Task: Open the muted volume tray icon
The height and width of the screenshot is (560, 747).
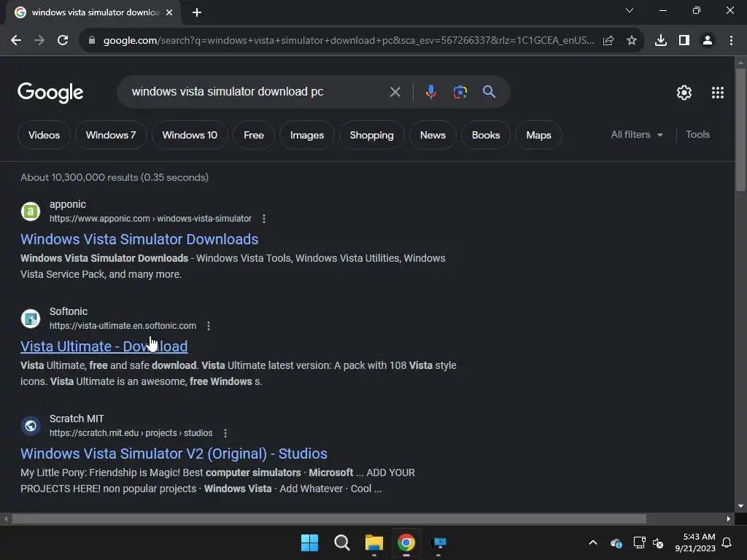Action: [x=658, y=542]
